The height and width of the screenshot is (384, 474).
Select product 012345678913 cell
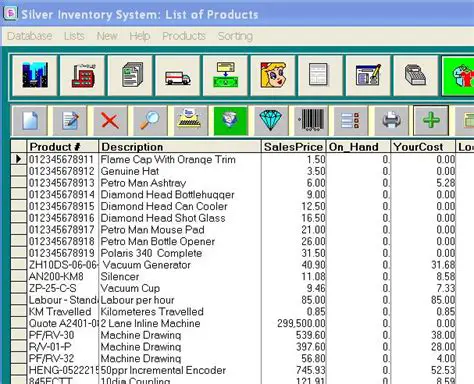click(63, 183)
